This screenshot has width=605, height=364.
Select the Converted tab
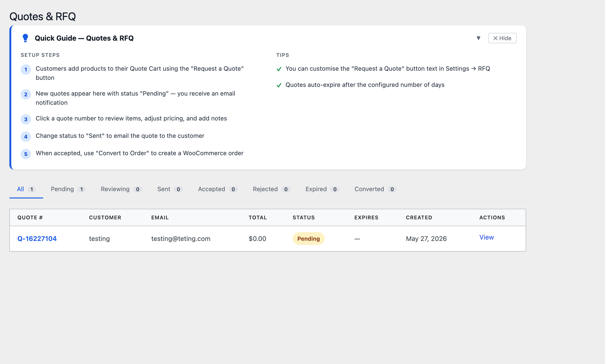(x=376, y=189)
